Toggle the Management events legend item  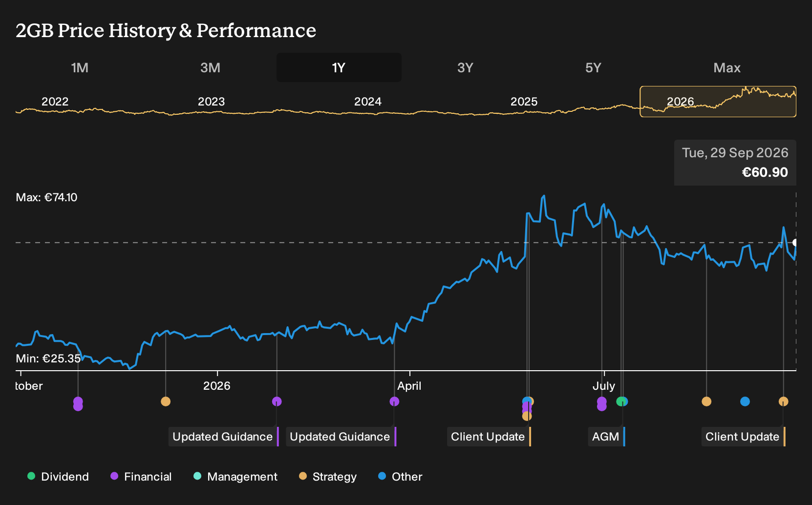point(235,476)
